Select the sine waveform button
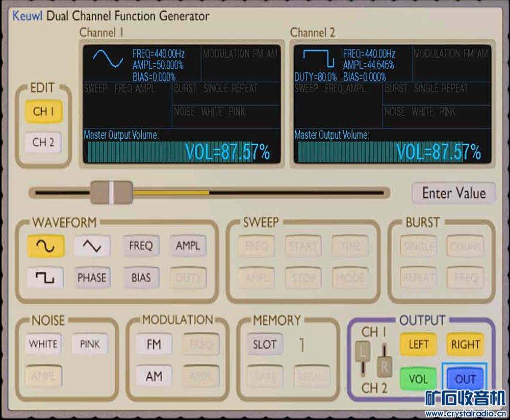The width and height of the screenshot is (510, 420). 46,246
